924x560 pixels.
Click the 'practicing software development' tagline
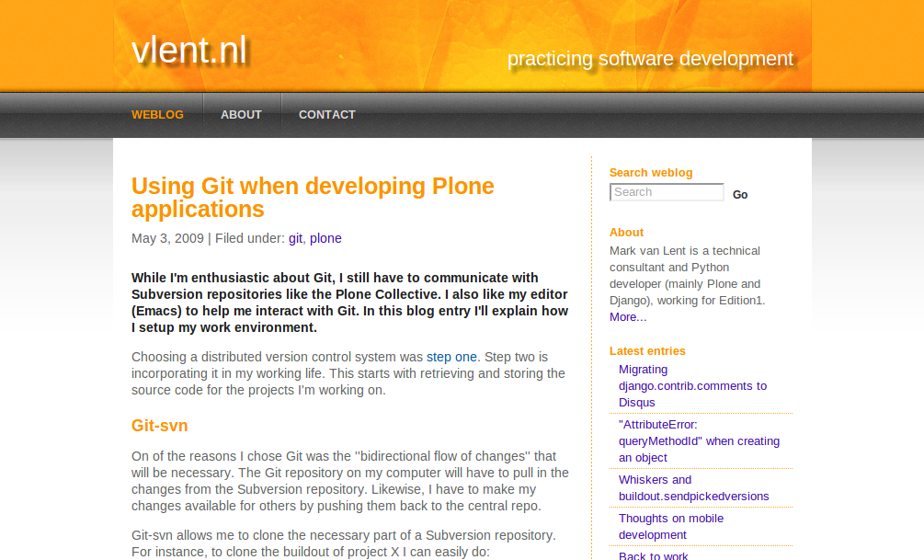point(650,59)
